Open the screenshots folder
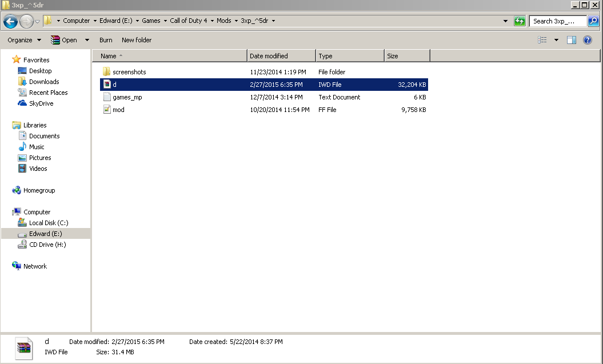 [129, 72]
